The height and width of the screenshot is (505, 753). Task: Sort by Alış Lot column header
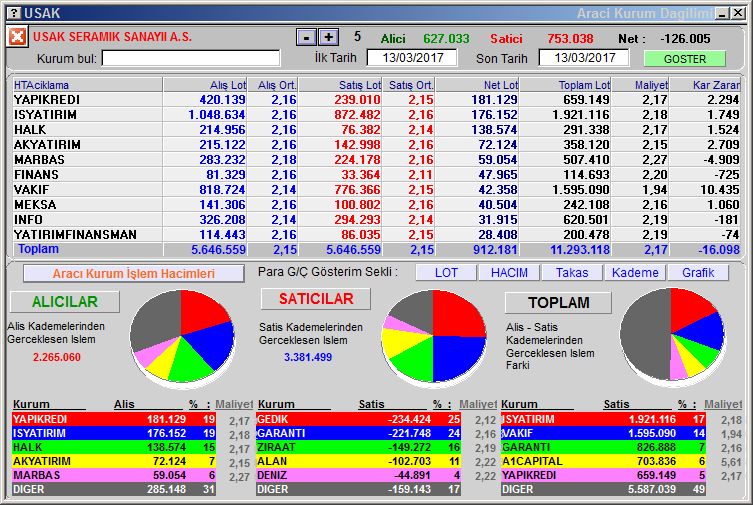point(206,85)
